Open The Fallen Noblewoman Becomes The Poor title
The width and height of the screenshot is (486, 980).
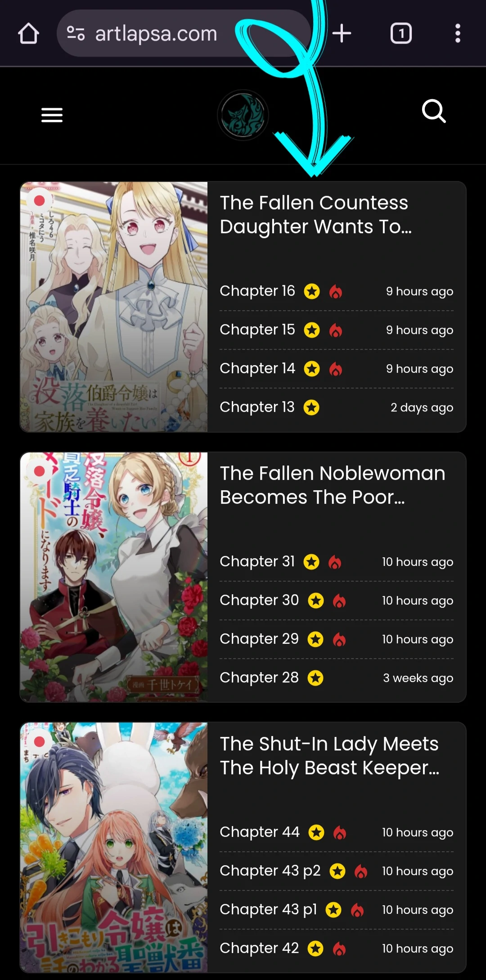333,485
